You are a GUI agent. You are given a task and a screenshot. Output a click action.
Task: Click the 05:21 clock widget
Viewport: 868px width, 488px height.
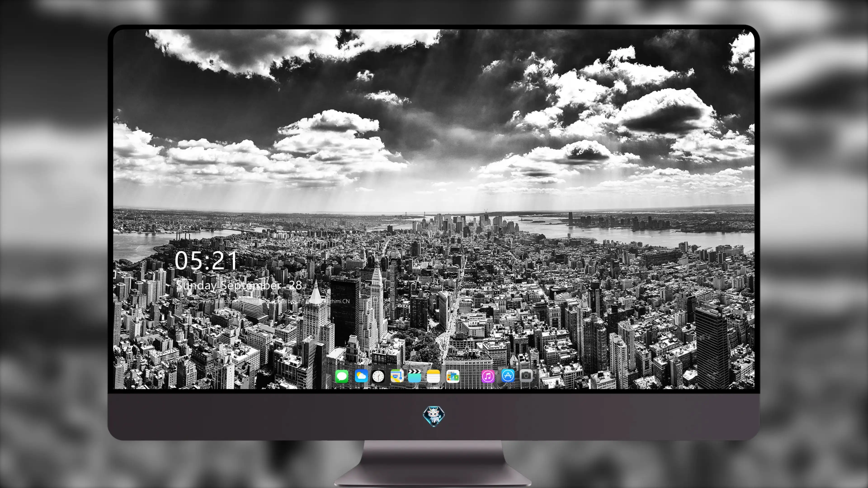click(x=206, y=261)
